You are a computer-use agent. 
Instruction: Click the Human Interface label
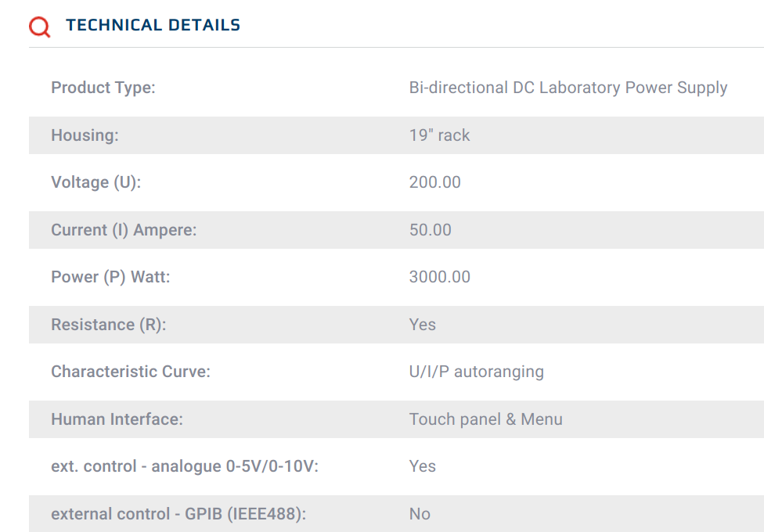click(x=117, y=419)
